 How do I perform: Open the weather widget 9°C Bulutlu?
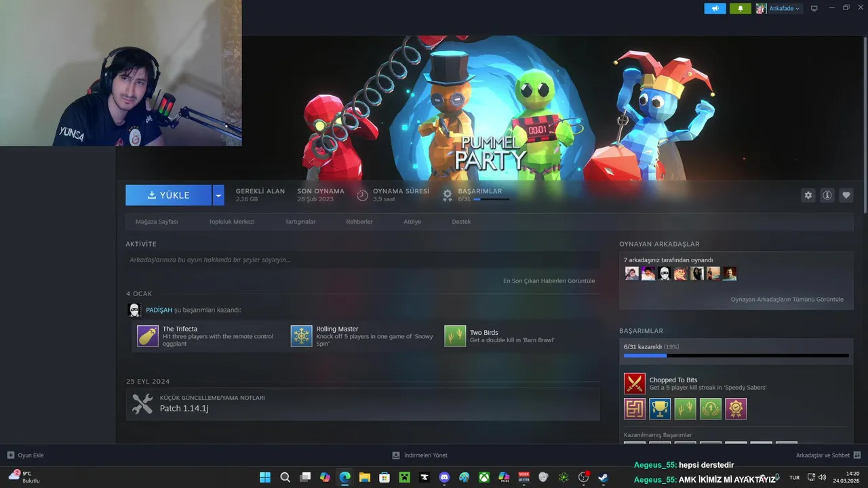click(x=24, y=477)
